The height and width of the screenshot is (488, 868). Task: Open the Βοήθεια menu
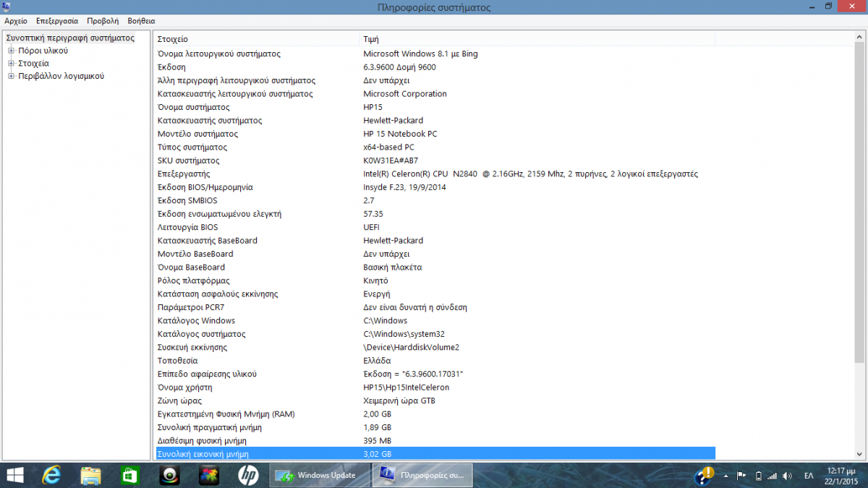[x=141, y=21]
